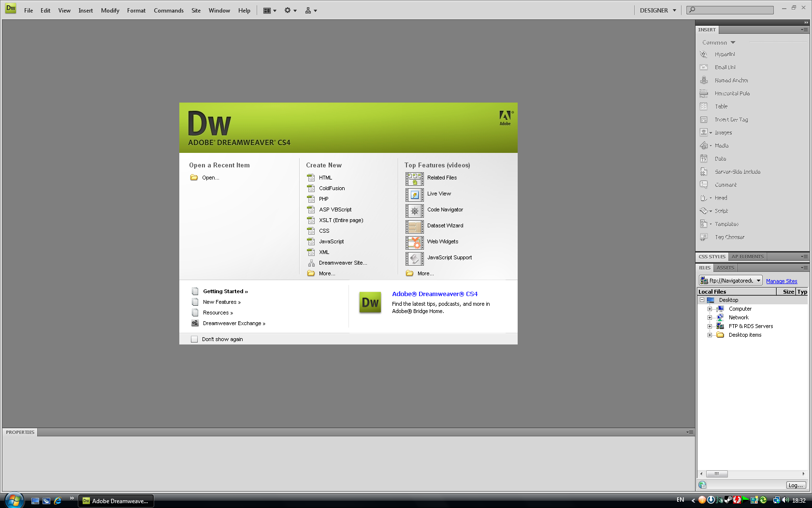Open Site management icon in toolbar
This screenshot has height=508, width=812.
click(x=311, y=11)
